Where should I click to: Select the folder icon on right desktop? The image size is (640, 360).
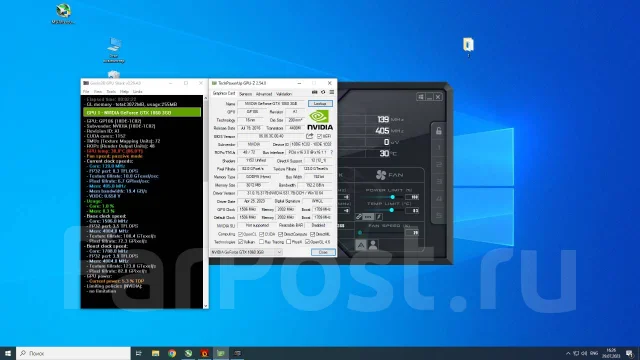pyautogui.click(x=468, y=47)
